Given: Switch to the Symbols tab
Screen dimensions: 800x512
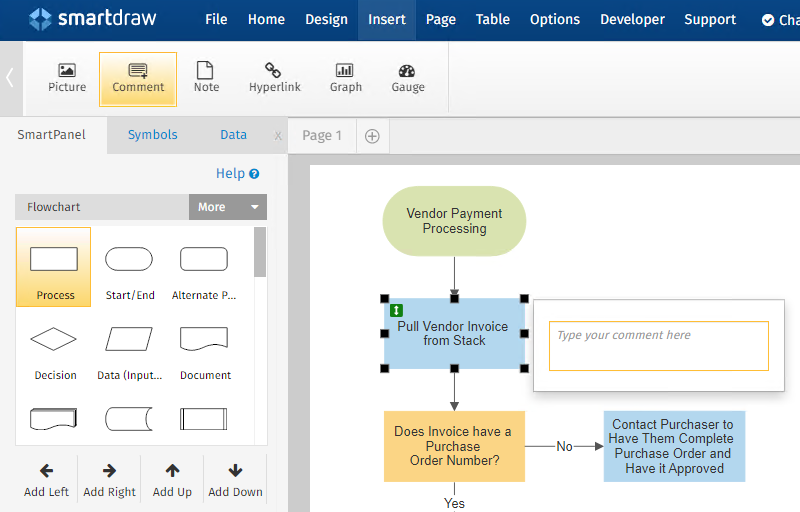Looking at the screenshot, I should tap(152, 135).
